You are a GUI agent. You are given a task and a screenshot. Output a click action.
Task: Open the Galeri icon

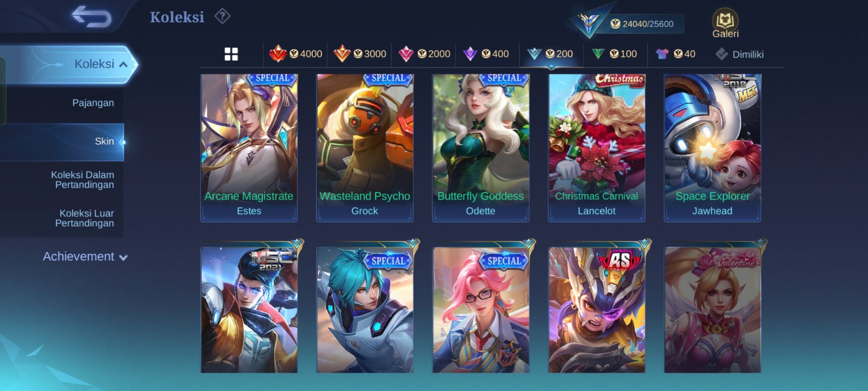pyautogui.click(x=725, y=23)
